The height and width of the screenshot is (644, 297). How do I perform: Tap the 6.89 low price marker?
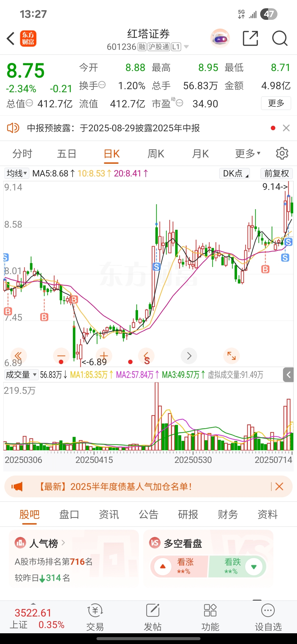click(x=94, y=362)
